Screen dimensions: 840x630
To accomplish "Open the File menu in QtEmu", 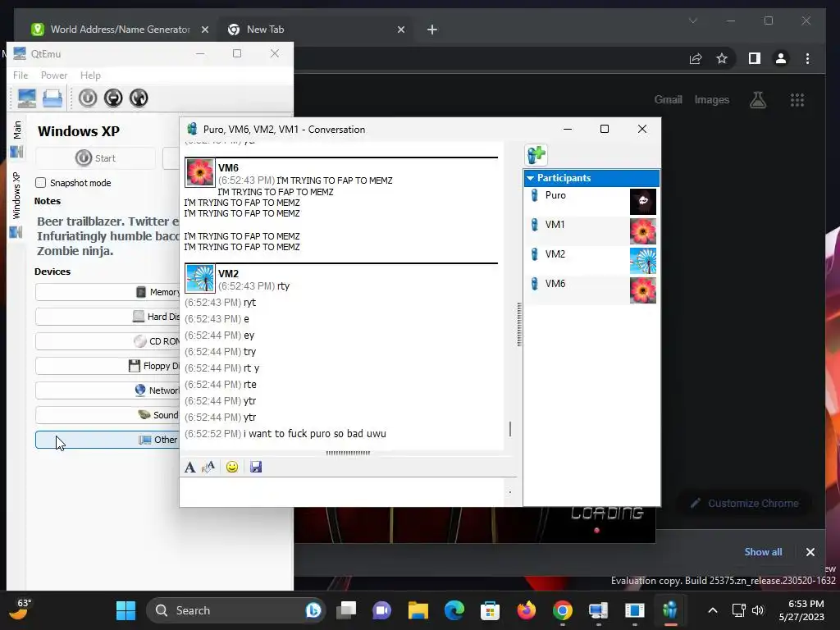I will 21,75.
